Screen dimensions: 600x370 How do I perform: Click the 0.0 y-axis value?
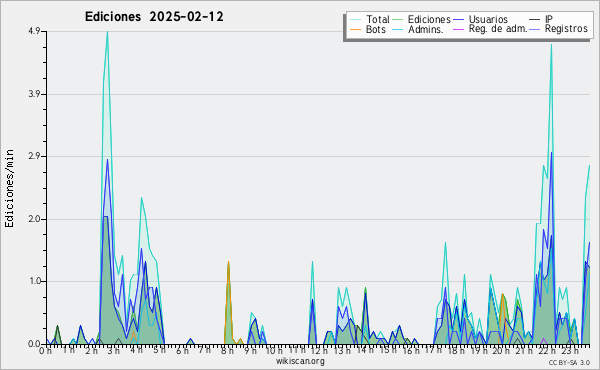coord(34,344)
